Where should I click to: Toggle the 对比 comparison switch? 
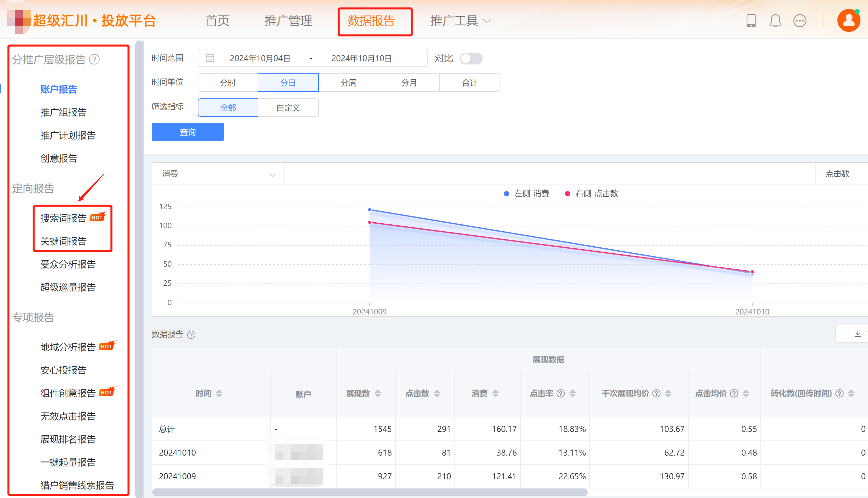(x=471, y=59)
